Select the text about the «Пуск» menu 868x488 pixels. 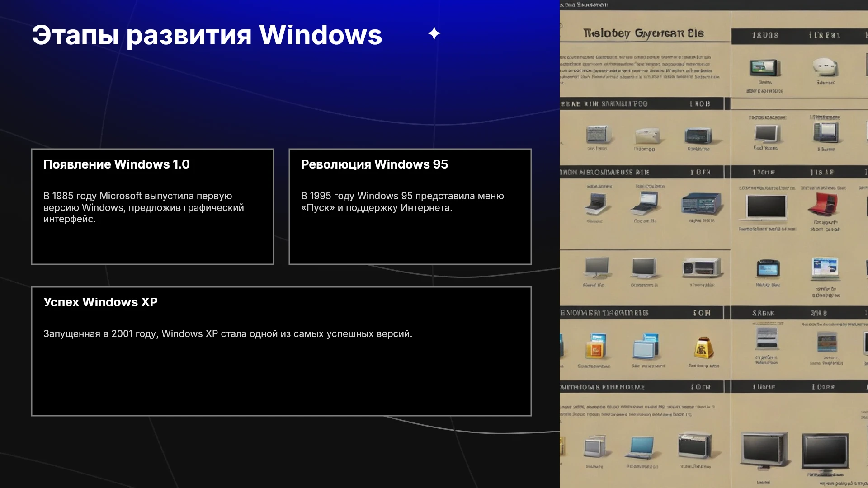[x=402, y=202]
